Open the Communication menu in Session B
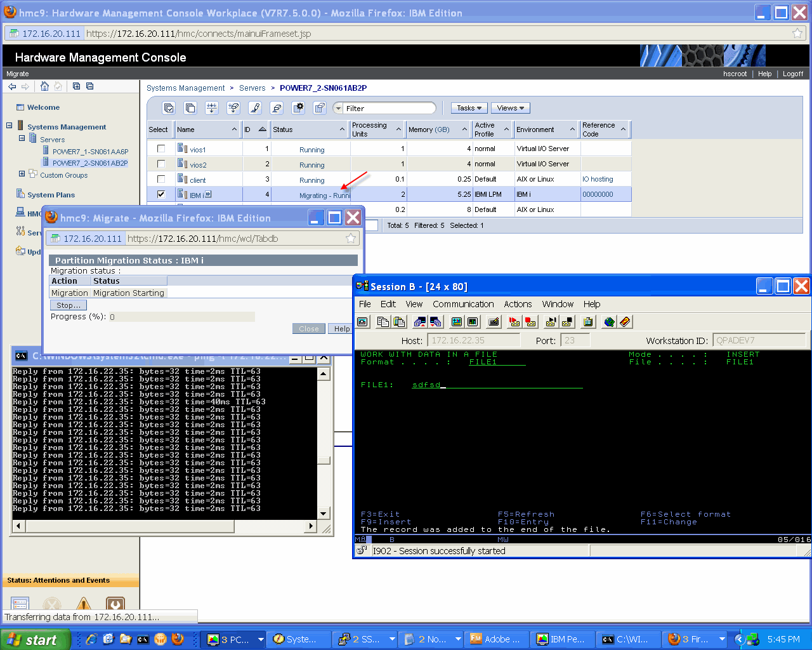 pyautogui.click(x=463, y=304)
